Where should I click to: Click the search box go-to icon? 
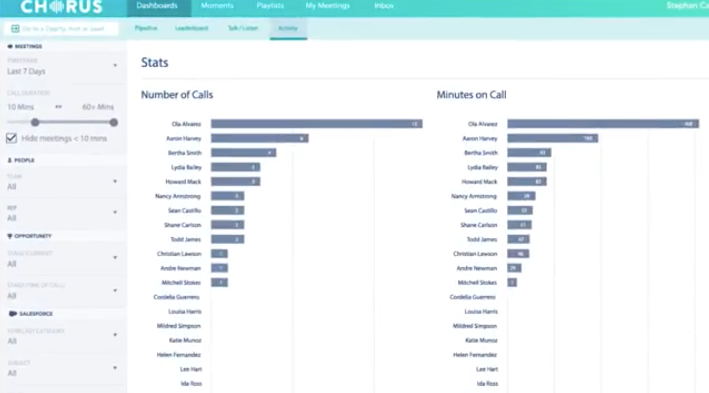[x=15, y=28]
